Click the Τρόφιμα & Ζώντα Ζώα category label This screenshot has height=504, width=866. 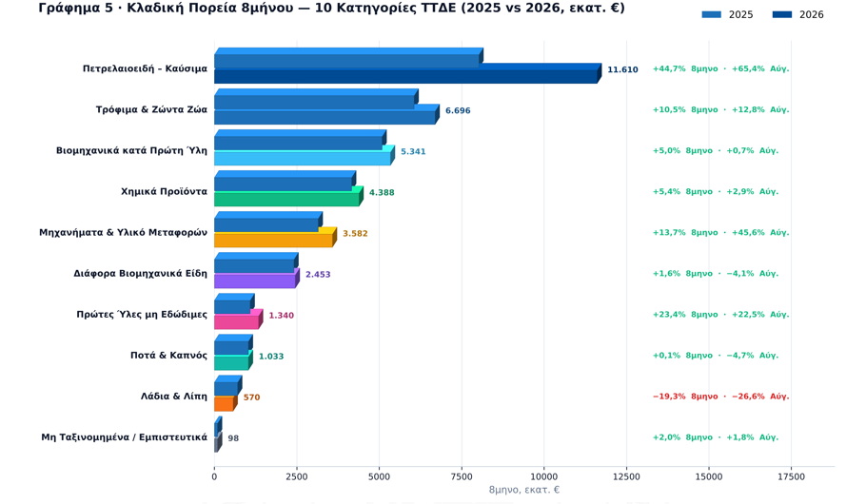tap(152, 110)
